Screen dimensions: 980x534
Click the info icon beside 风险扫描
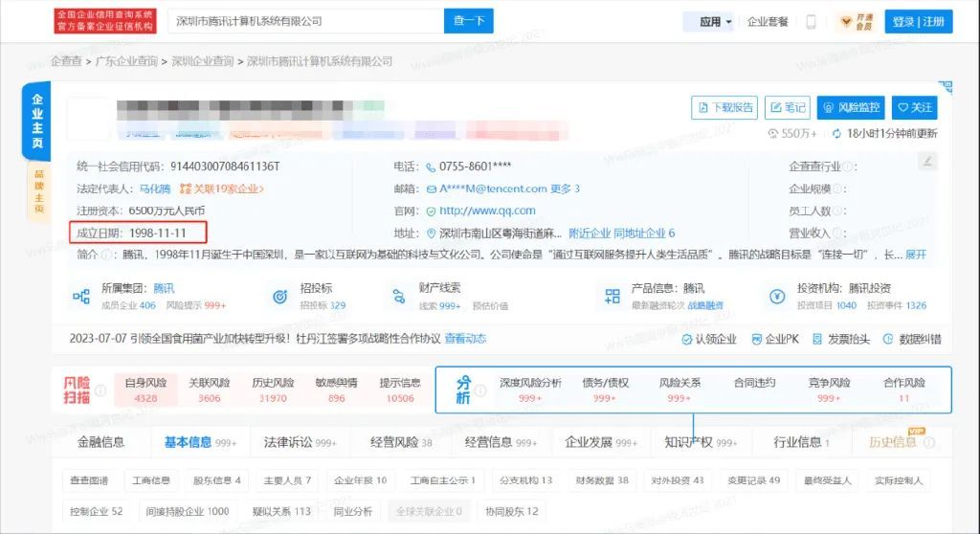click(100, 390)
